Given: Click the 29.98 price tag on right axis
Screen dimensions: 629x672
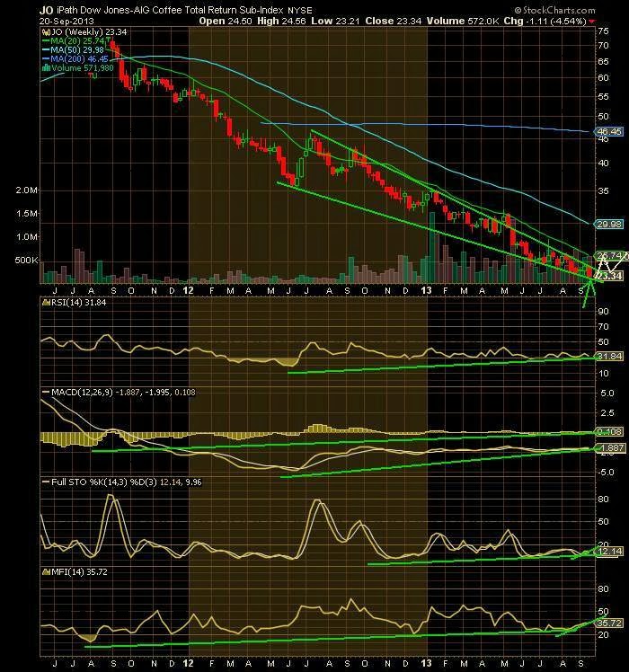Looking at the screenshot, I should click(609, 224).
